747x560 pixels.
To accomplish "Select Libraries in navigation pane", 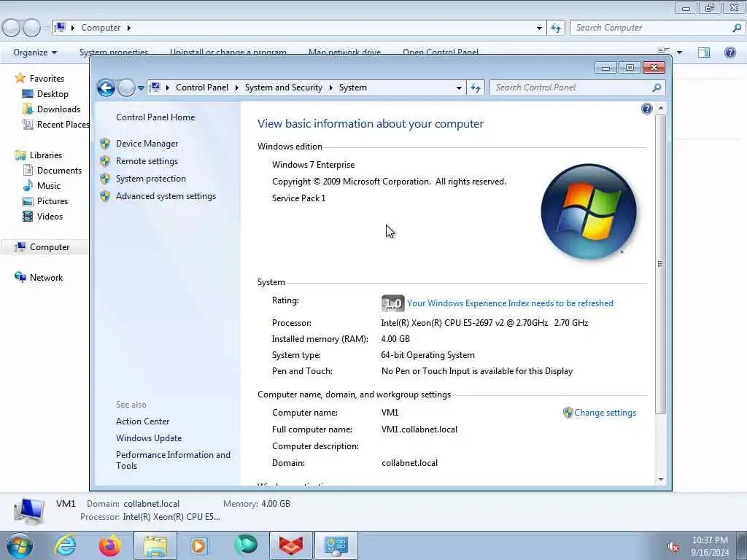I will tap(46, 155).
